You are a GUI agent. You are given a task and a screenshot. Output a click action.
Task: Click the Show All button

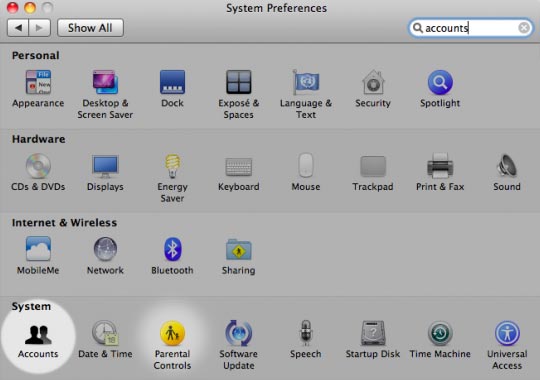point(90,28)
